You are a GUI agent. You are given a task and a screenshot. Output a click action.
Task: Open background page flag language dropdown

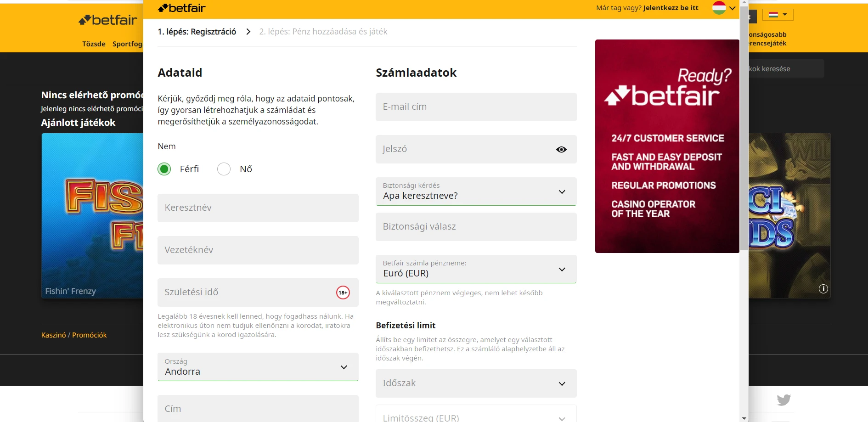click(778, 15)
